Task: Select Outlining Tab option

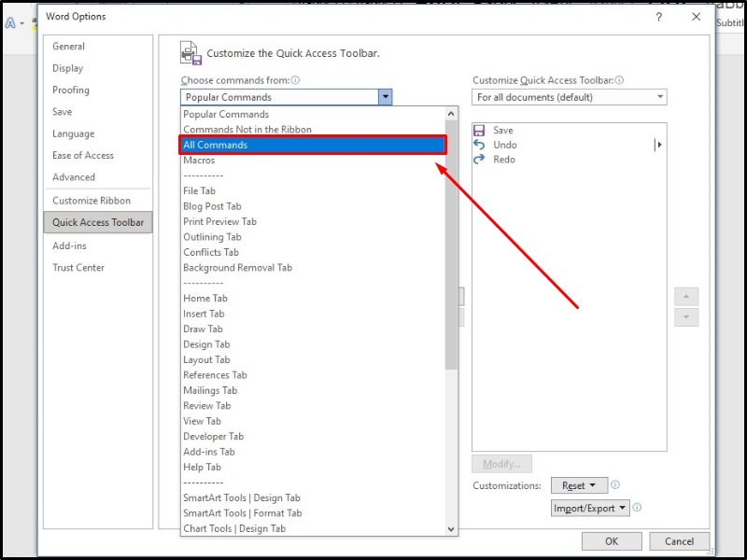Action: [x=313, y=237]
